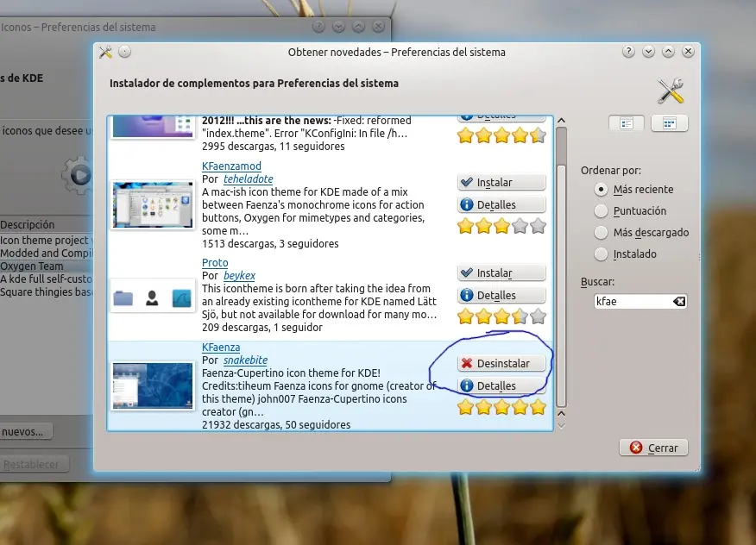Screen dimensions: 756x545
Task: Click the KFaenzamod star rating
Action: click(x=501, y=226)
